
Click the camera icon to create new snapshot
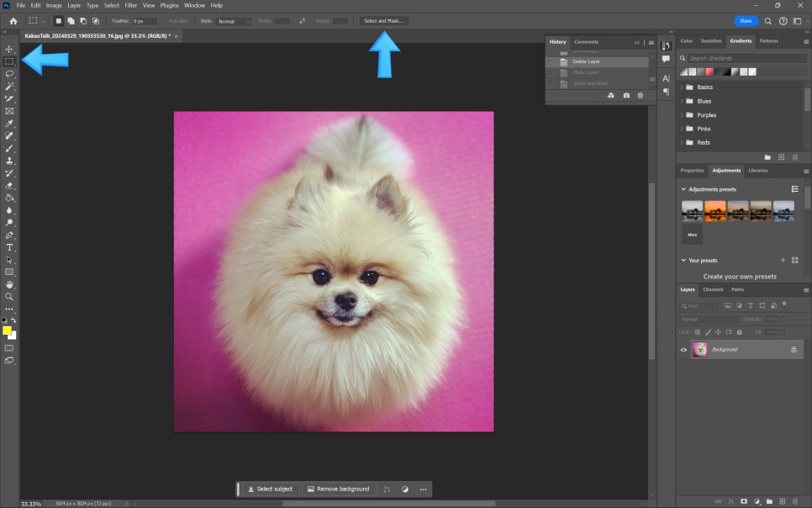click(626, 95)
